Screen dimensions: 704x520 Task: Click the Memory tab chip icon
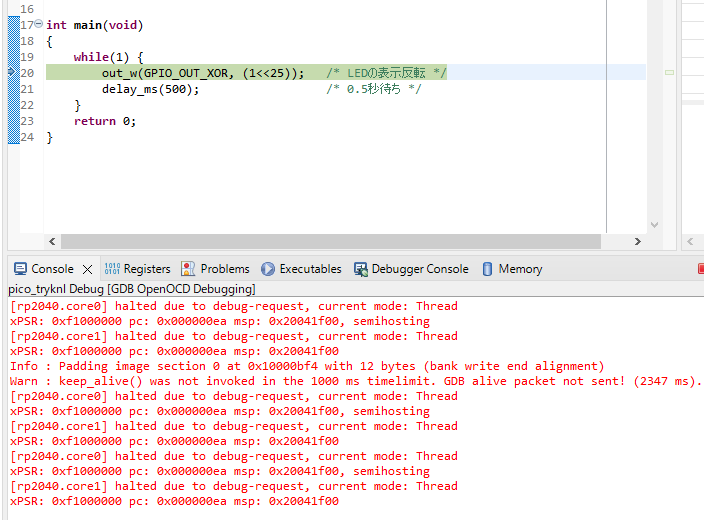[488, 269]
